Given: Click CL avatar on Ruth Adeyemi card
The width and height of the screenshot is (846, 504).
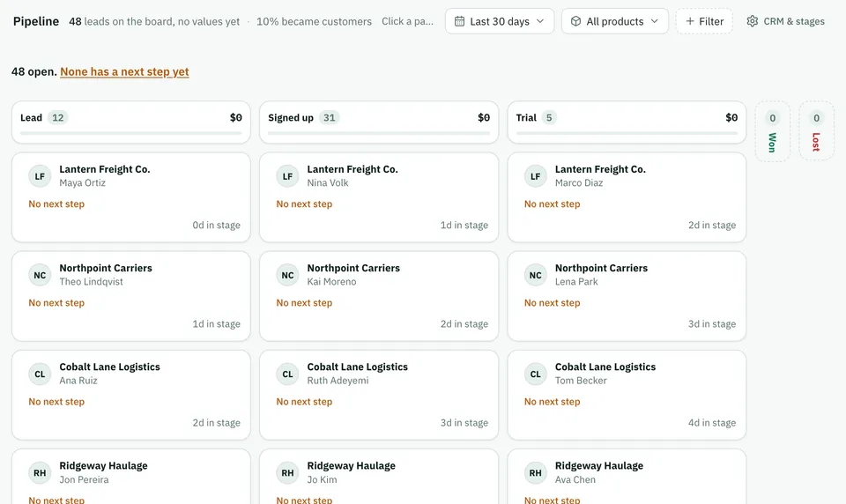Looking at the screenshot, I should pyautogui.click(x=287, y=374).
